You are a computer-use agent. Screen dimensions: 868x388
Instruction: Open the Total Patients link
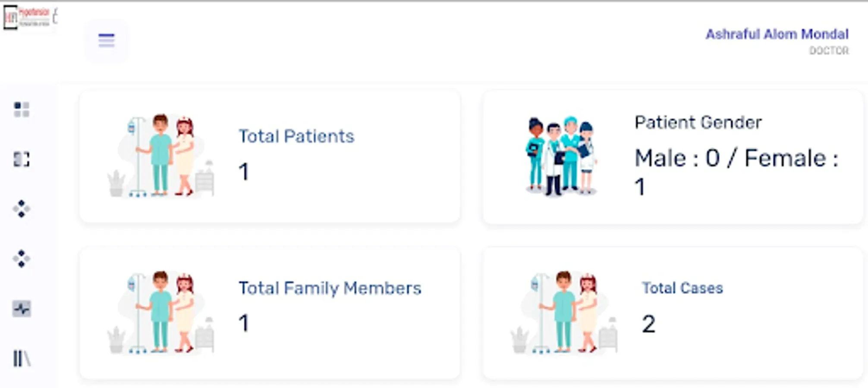click(296, 136)
